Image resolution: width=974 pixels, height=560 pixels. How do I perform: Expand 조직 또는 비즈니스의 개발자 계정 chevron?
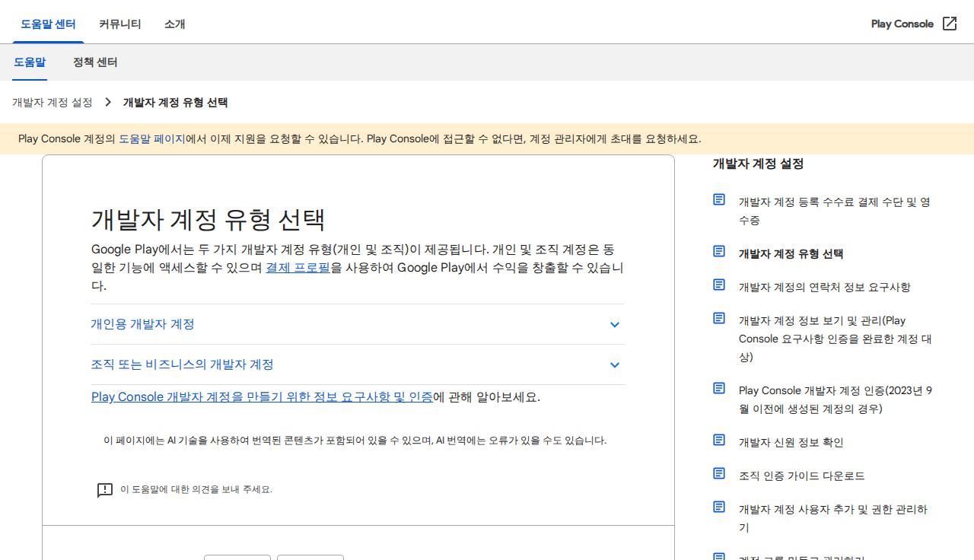[x=615, y=365]
